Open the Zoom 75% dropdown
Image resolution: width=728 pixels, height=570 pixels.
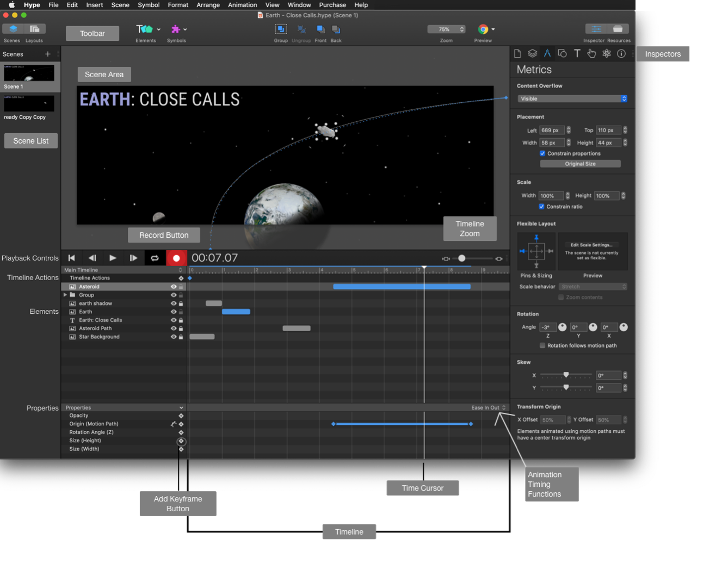click(x=446, y=29)
